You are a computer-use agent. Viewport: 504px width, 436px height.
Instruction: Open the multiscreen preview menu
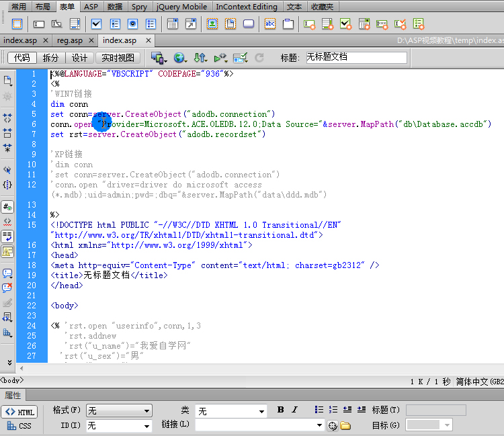pos(159,58)
